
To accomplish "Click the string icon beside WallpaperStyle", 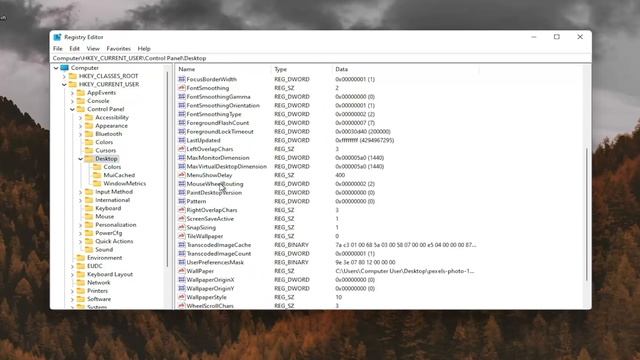I will (182, 297).
